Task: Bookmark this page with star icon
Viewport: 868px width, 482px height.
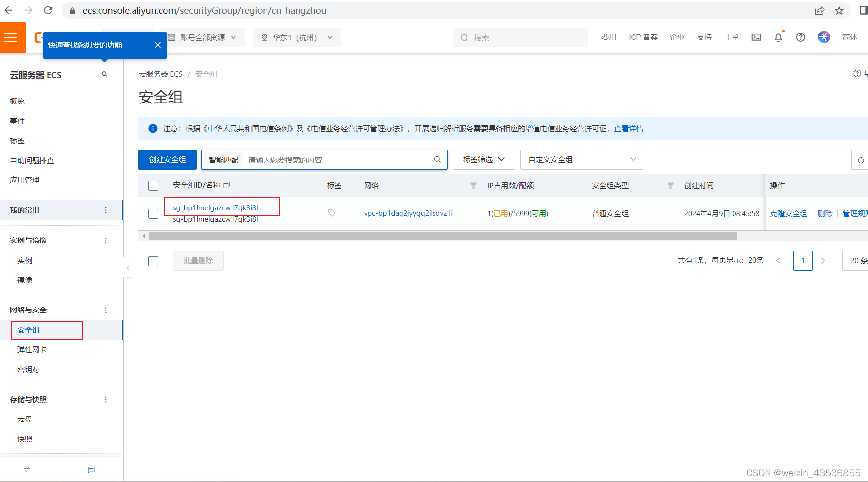Action: (839, 10)
